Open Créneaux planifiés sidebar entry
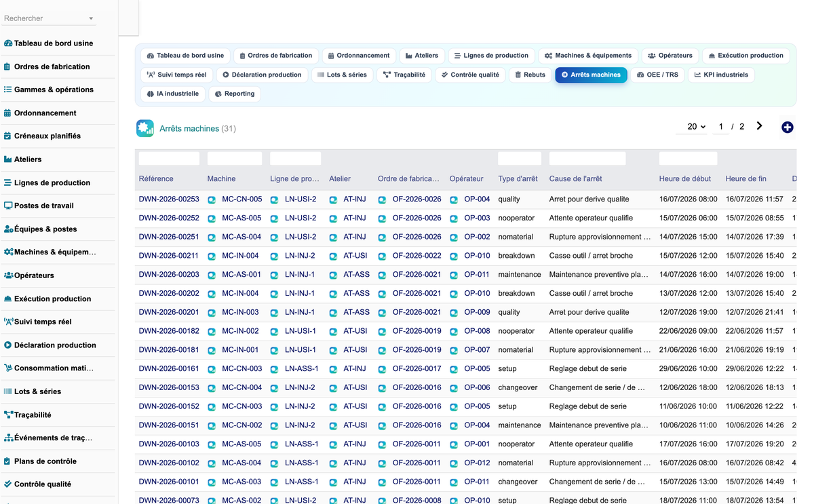The image size is (814, 504). click(42, 136)
